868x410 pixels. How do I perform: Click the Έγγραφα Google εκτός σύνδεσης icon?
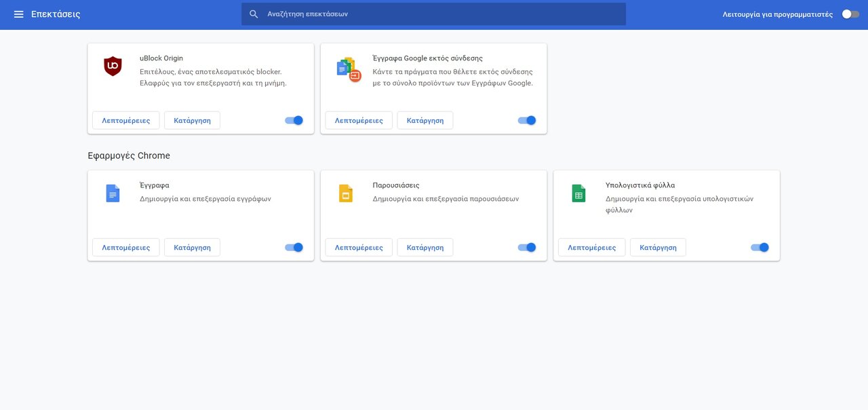tap(349, 70)
